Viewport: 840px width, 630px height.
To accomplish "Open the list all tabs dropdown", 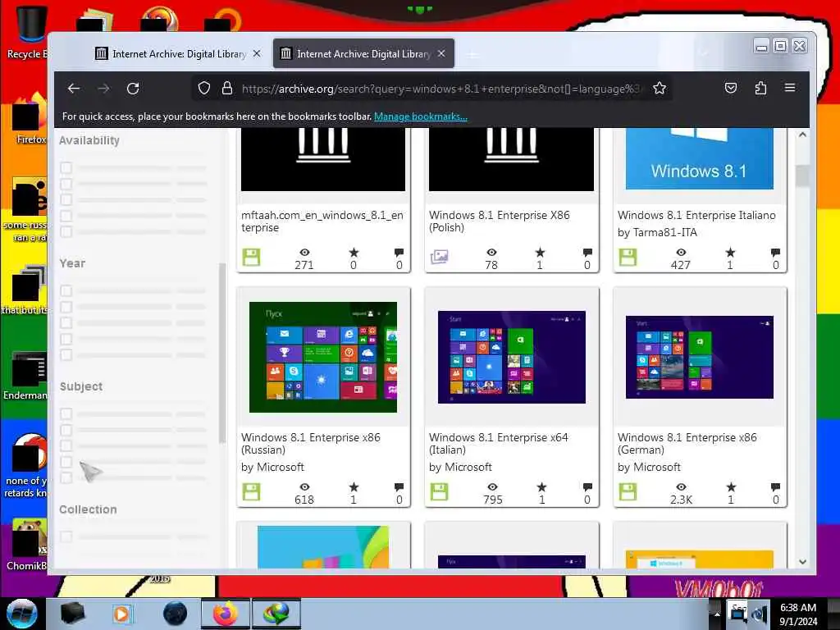I will (704, 53).
